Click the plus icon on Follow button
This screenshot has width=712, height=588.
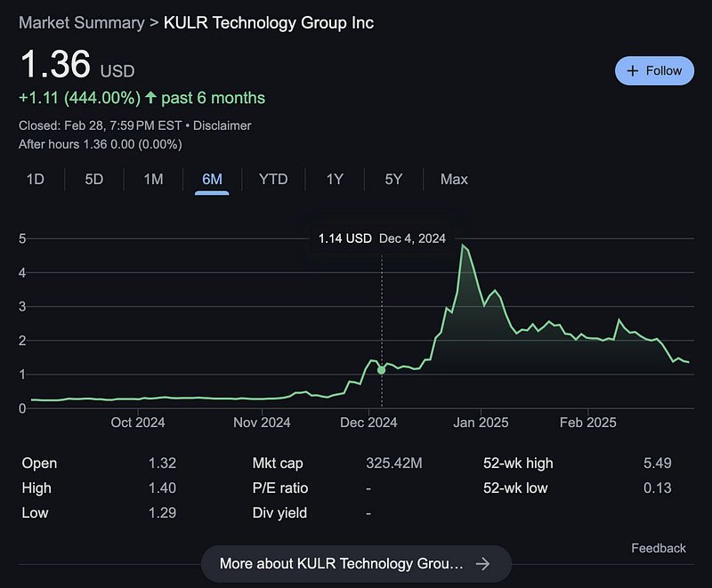point(632,71)
